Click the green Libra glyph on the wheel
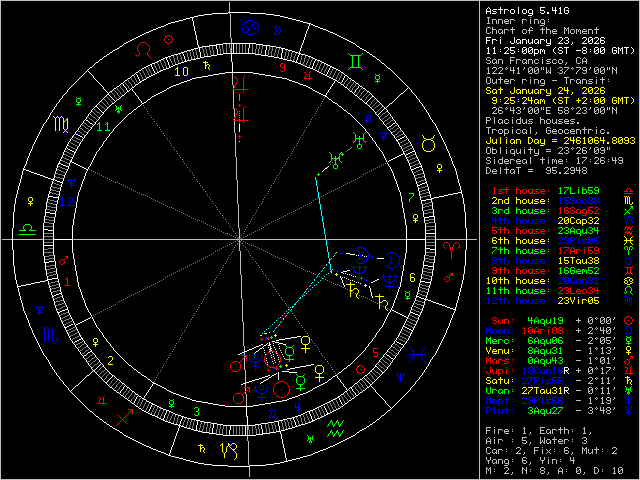640x480 pixels. tap(29, 230)
